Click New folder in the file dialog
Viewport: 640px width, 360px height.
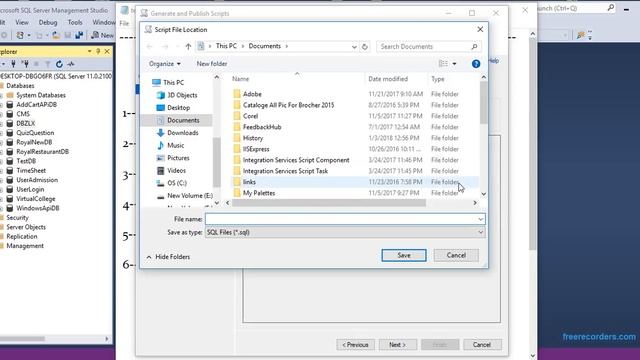tap(212, 64)
